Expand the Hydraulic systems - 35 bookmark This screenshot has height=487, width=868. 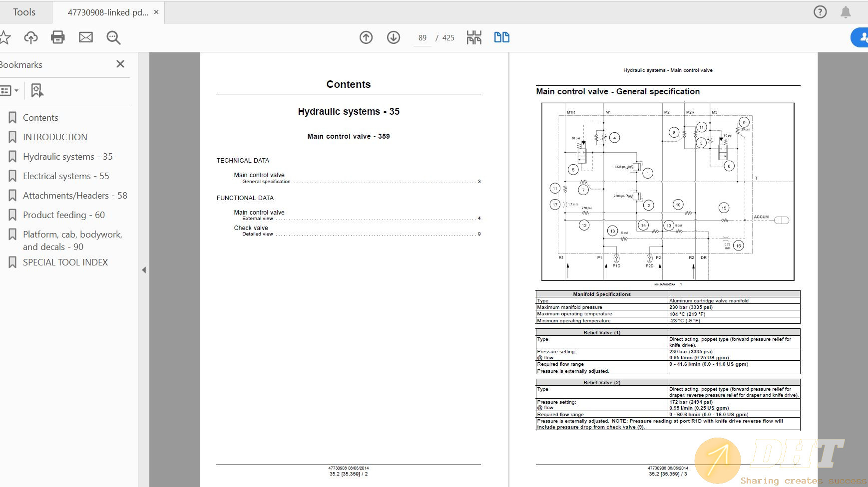[x=68, y=156]
